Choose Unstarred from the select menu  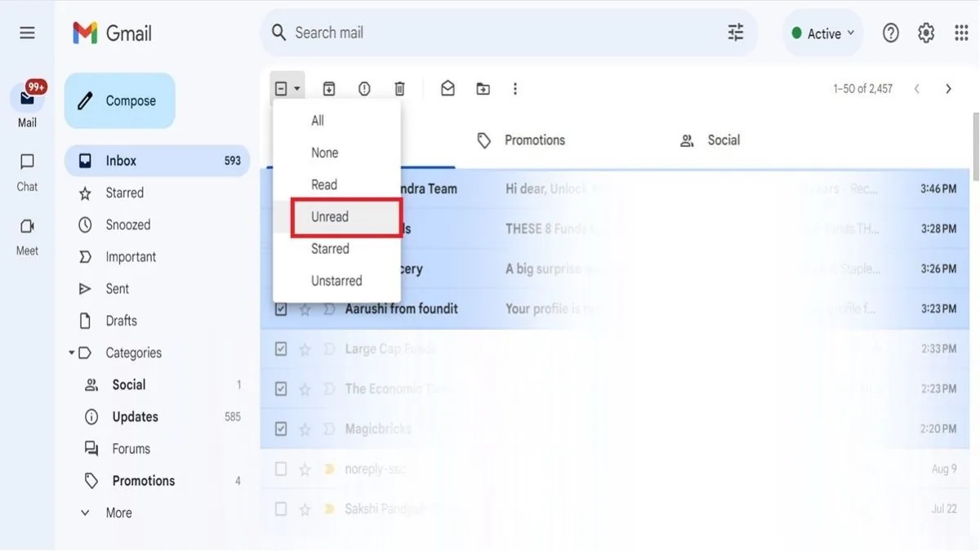click(x=336, y=281)
